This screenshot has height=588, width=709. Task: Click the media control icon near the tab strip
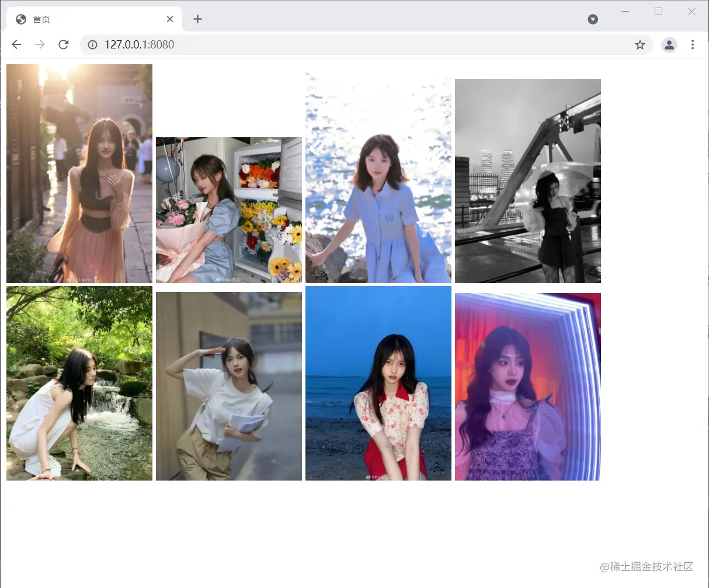click(593, 19)
